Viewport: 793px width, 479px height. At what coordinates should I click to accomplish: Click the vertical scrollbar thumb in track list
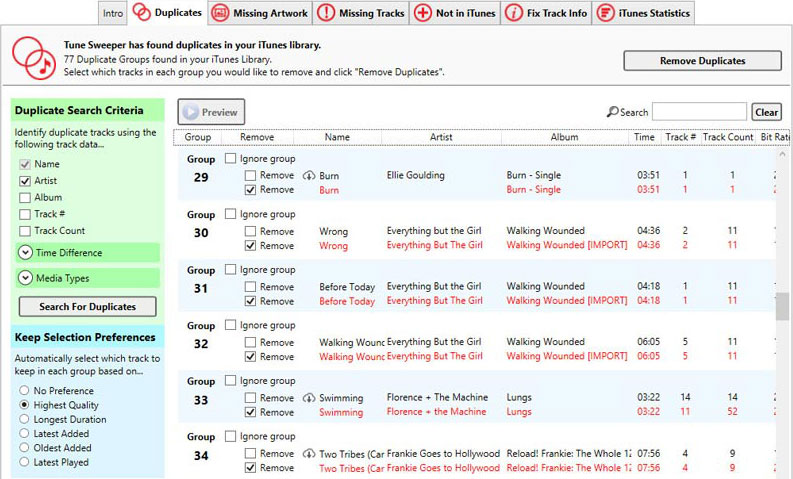tap(782, 306)
